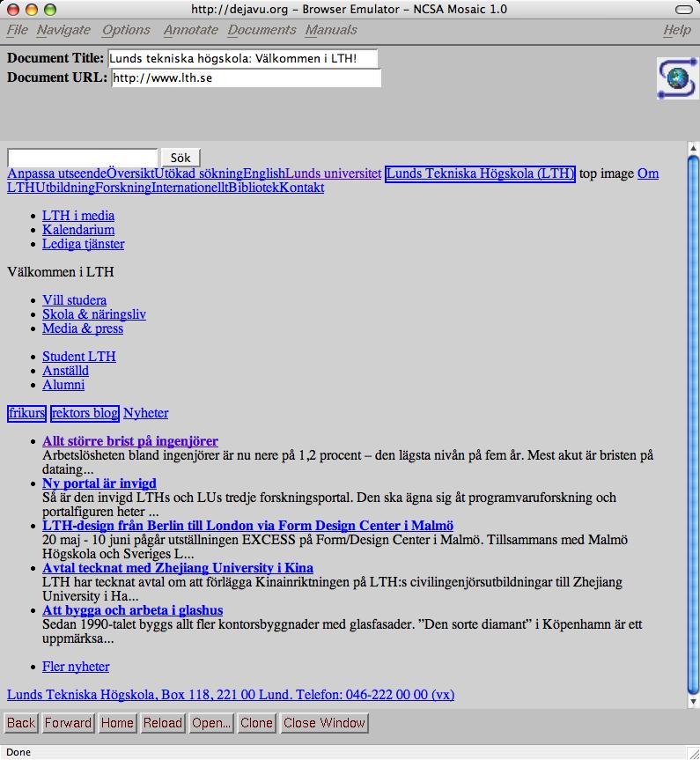Click the boxed rektors blog link
This screenshot has width=700, height=760.
click(85, 413)
